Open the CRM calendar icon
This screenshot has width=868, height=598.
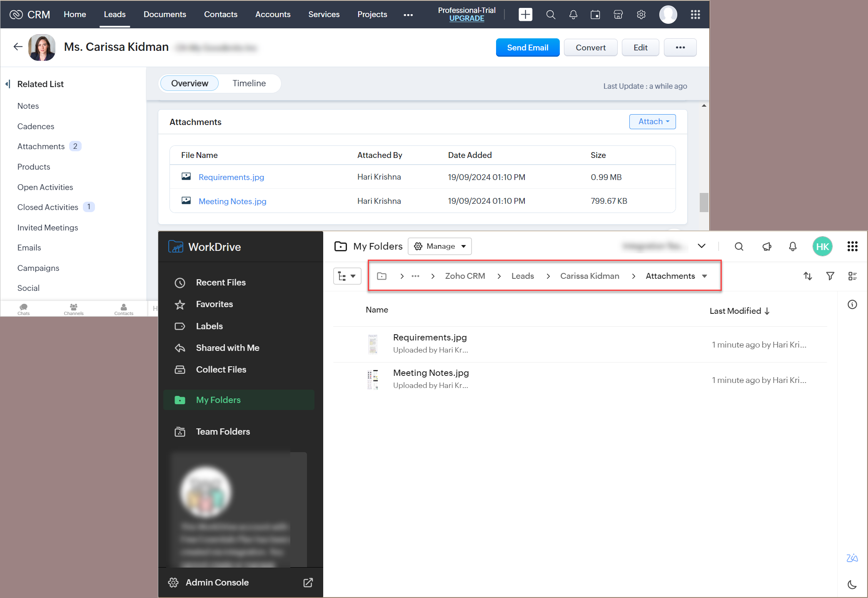coord(595,15)
